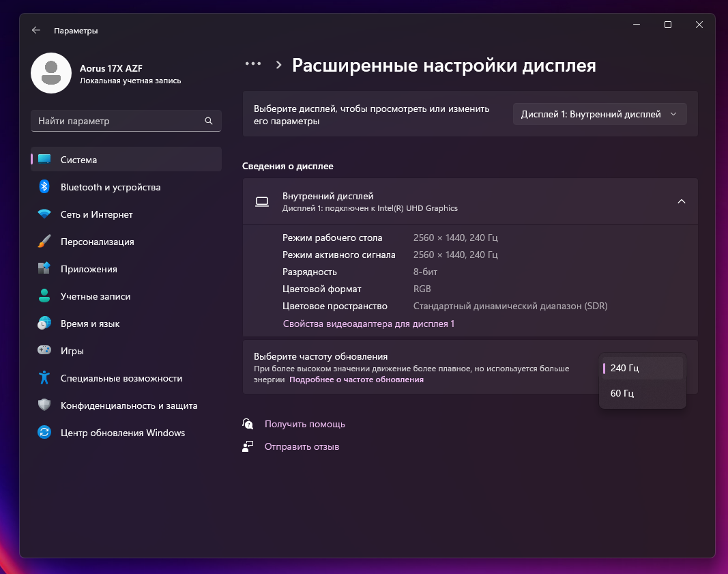The height and width of the screenshot is (574, 728).
Task: Collapse the Внутренний дисплей section chevron
Action: coord(681,201)
